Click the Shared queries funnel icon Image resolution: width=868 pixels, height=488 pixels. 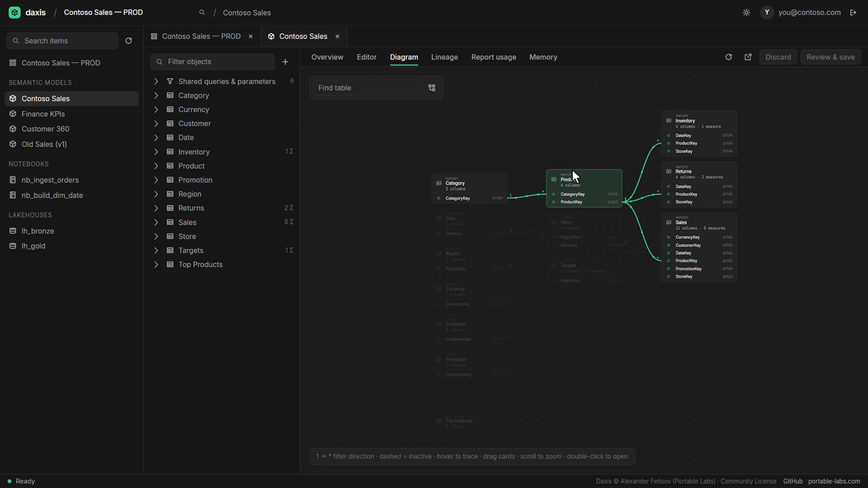[x=170, y=81]
